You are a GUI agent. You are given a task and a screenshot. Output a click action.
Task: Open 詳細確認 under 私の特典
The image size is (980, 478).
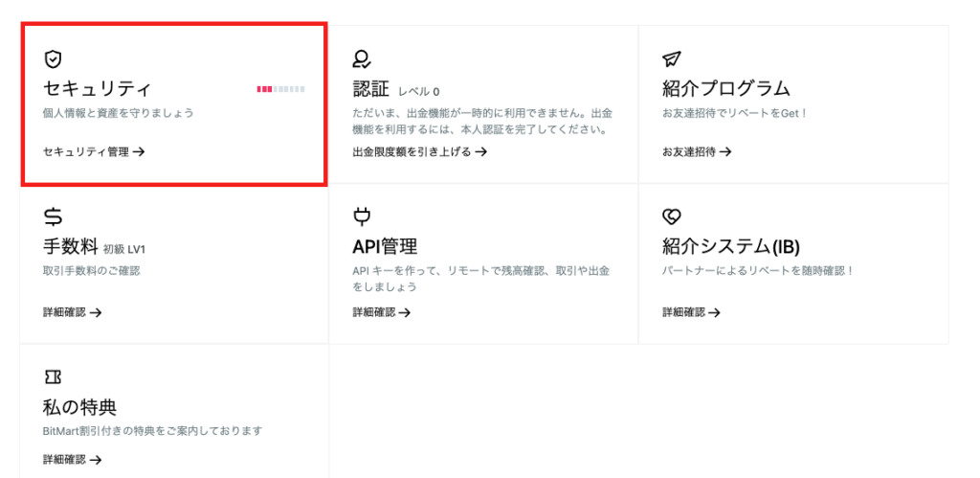coord(73,460)
